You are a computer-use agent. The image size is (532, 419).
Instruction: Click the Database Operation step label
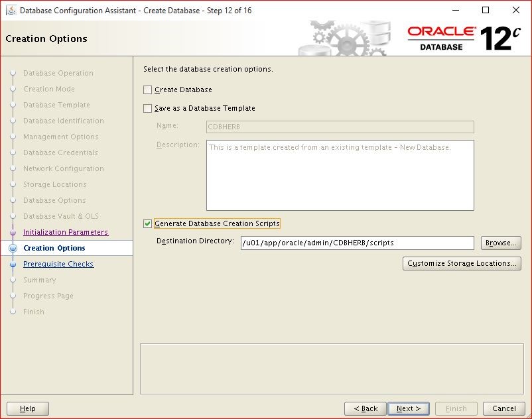pyautogui.click(x=58, y=73)
